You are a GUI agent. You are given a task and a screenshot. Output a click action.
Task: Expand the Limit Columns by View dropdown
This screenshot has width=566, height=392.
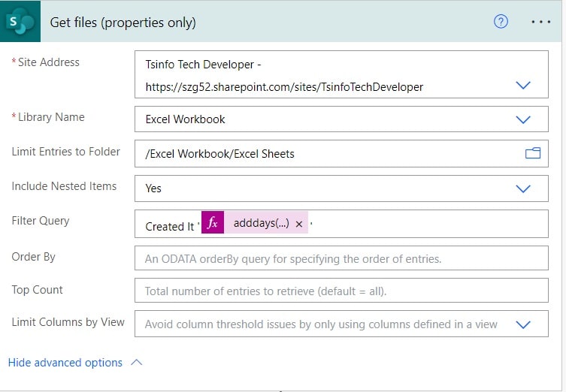(523, 324)
